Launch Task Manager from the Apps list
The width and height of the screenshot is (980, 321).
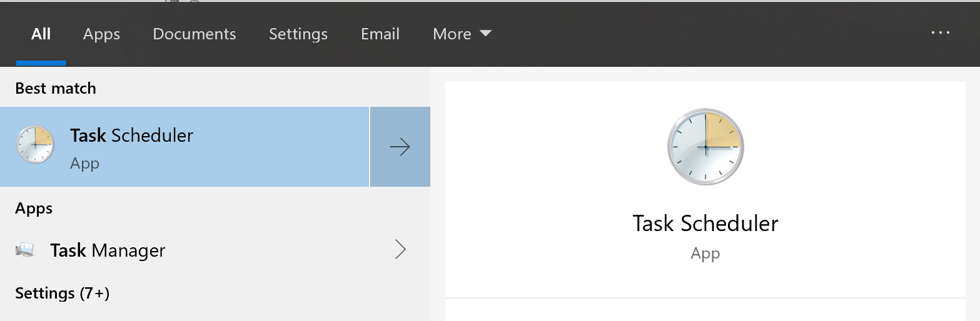point(108,250)
